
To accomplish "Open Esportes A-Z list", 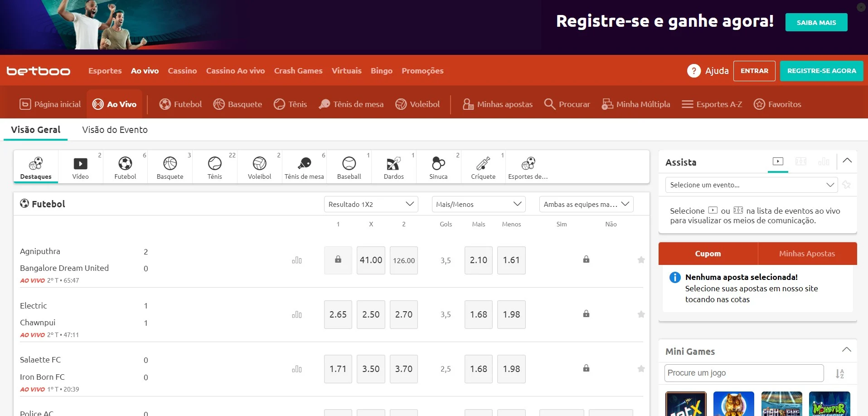I will click(712, 104).
